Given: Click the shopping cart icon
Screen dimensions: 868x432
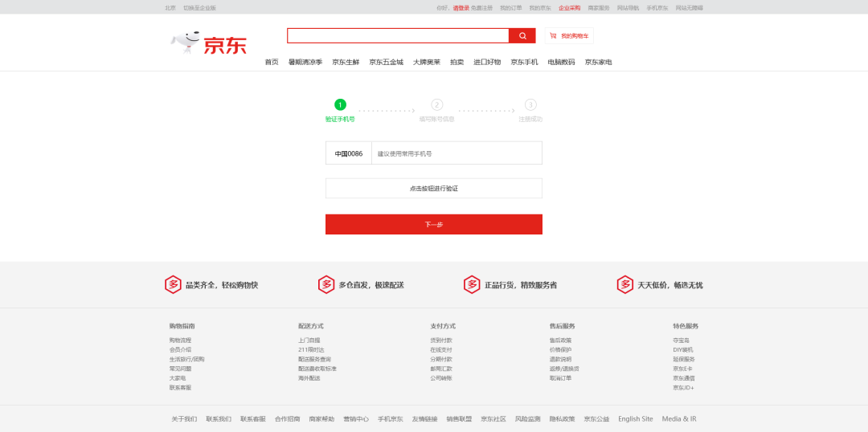Looking at the screenshot, I should click(553, 36).
